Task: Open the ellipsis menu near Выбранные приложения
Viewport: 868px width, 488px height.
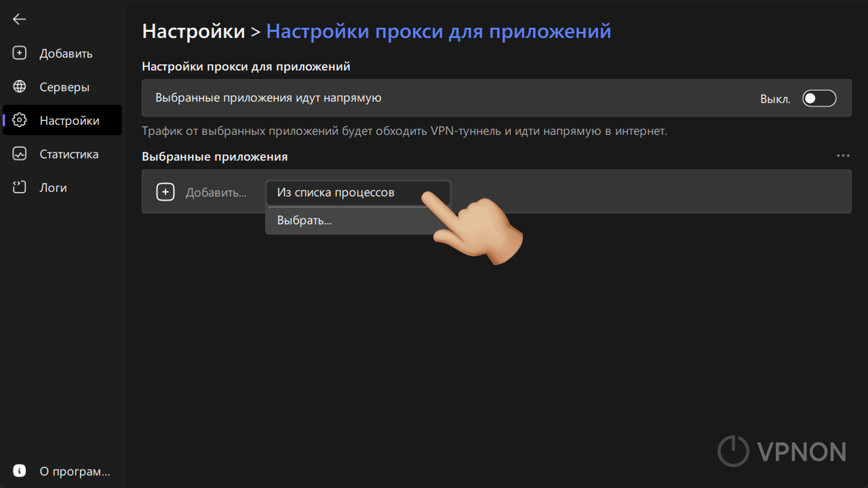Action: pos(843,155)
